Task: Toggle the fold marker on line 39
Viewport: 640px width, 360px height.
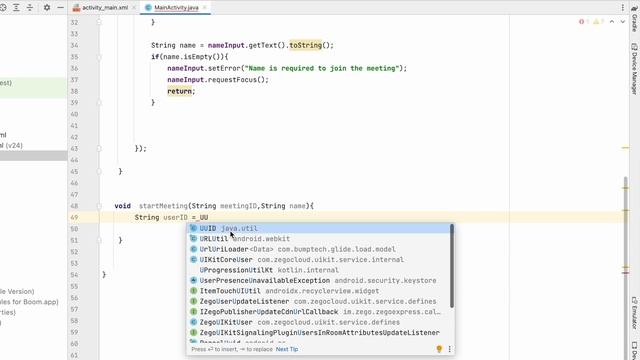Action: click(99, 102)
